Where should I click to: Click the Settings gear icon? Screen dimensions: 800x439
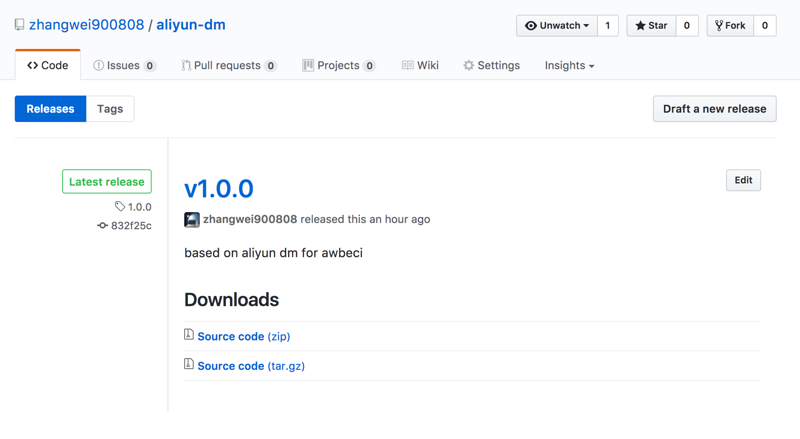tap(468, 65)
